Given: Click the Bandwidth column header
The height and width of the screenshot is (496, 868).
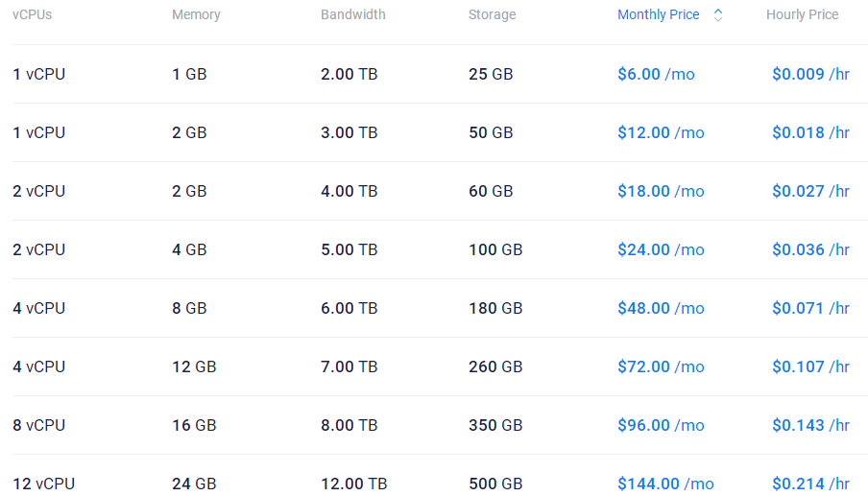Looking at the screenshot, I should [x=353, y=15].
